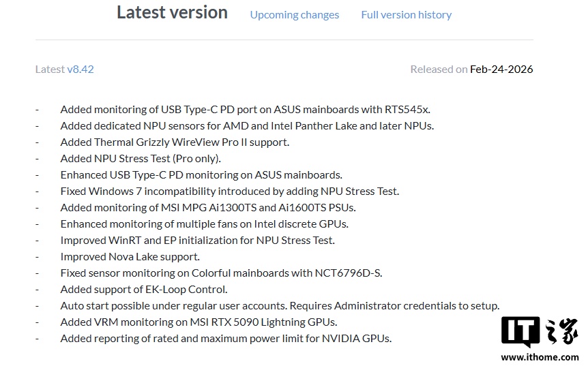Image resolution: width=588 pixels, height=368 pixels.
Task: Select the Windows 7 incompatibility fix entry
Action: (229, 191)
